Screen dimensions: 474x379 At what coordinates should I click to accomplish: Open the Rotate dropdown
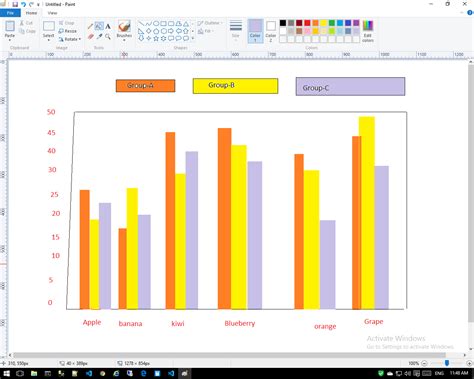tap(70, 39)
